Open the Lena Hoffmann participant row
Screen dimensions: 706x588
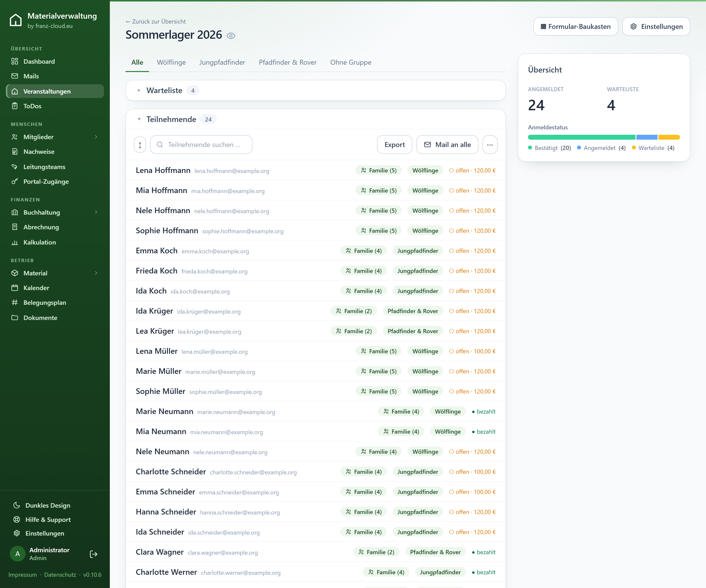point(315,170)
